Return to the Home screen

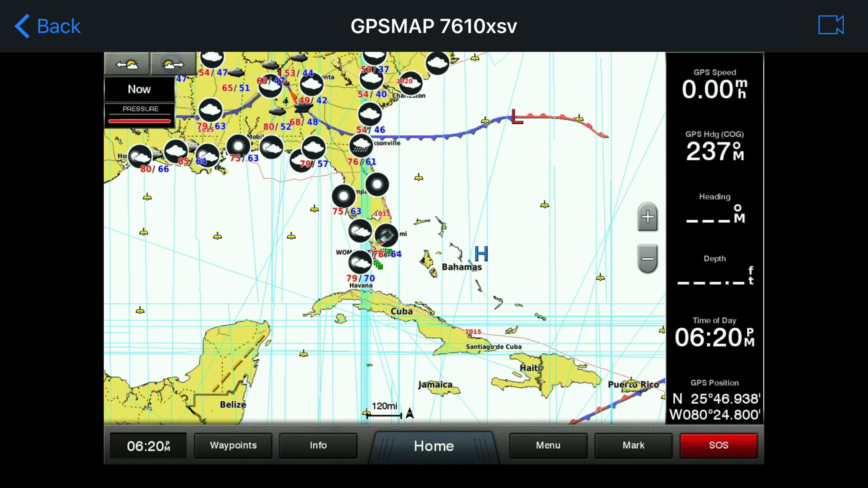pyautogui.click(x=434, y=446)
